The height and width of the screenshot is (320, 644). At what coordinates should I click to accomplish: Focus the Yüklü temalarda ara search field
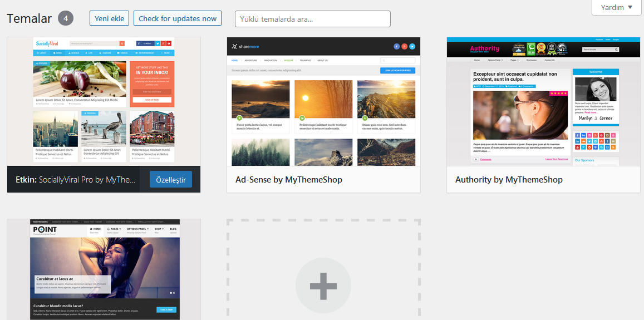(313, 19)
